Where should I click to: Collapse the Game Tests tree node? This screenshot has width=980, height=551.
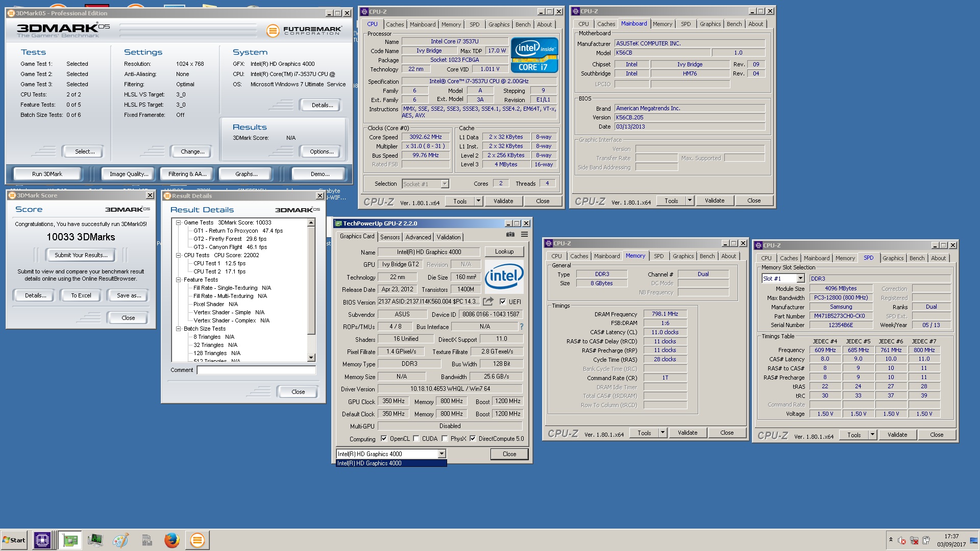pyautogui.click(x=178, y=222)
